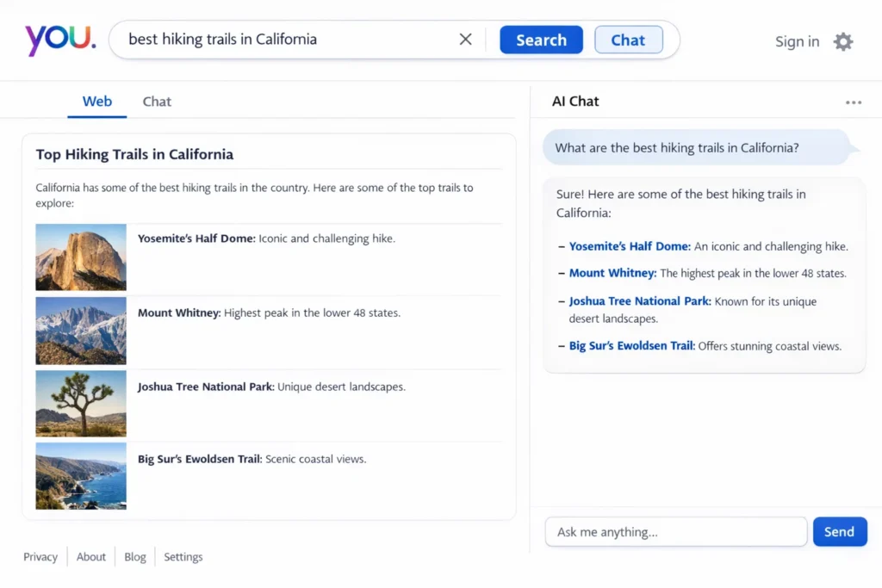Open the About footer link
The height and width of the screenshot is (588, 882).
click(90, 557)
